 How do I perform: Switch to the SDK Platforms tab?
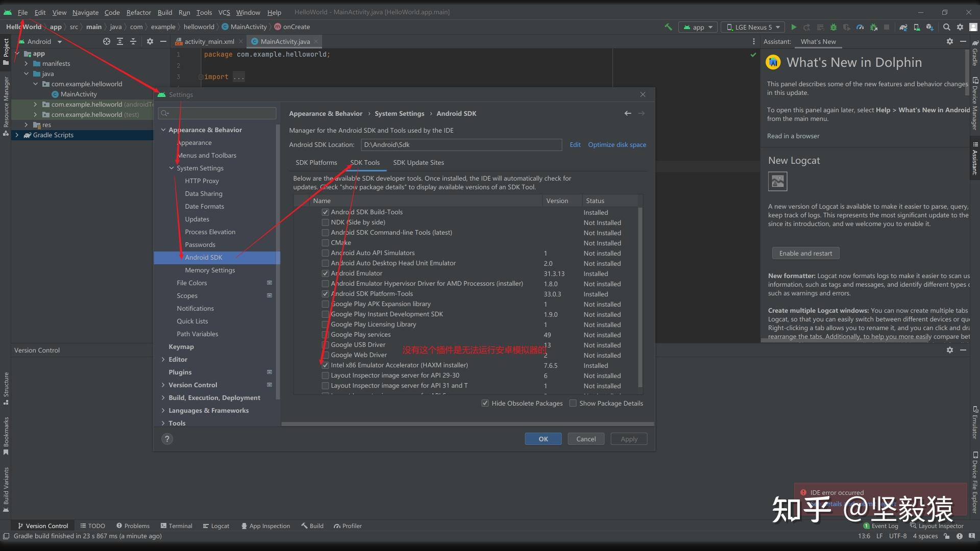click(316, 163)
